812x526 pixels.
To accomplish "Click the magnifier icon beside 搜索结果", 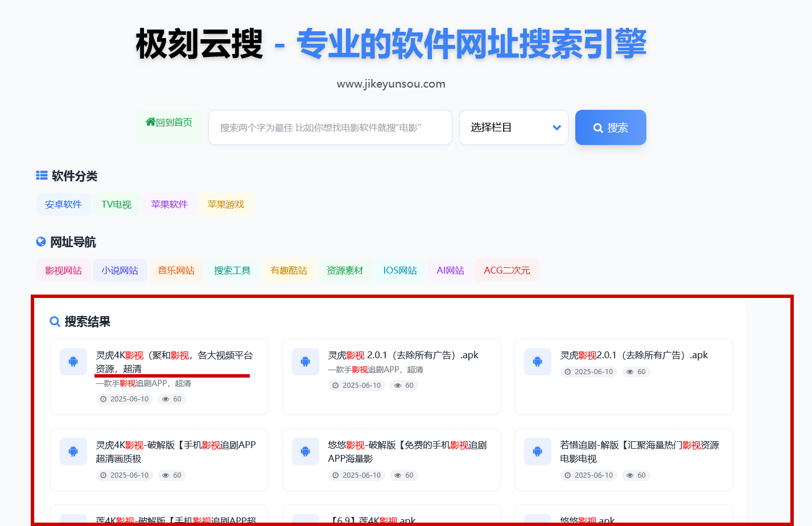I will point(55,322).
